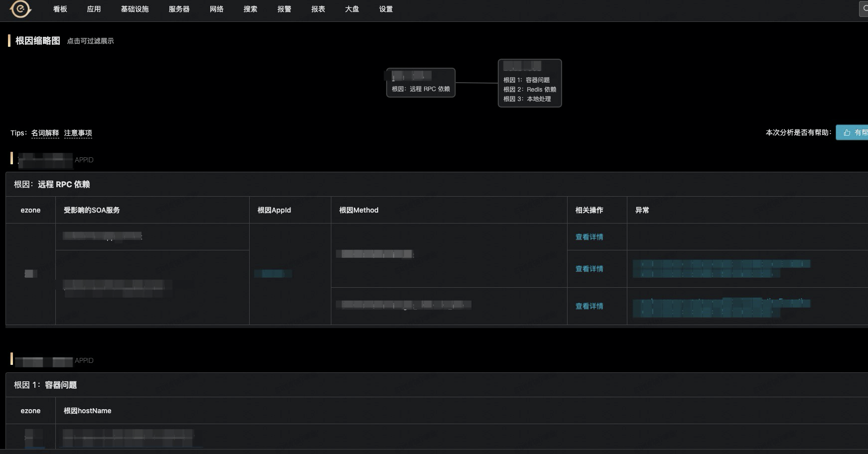The image size is (868, 454).
Task: Open the 服务器 menu
Action: pos(179,9)
